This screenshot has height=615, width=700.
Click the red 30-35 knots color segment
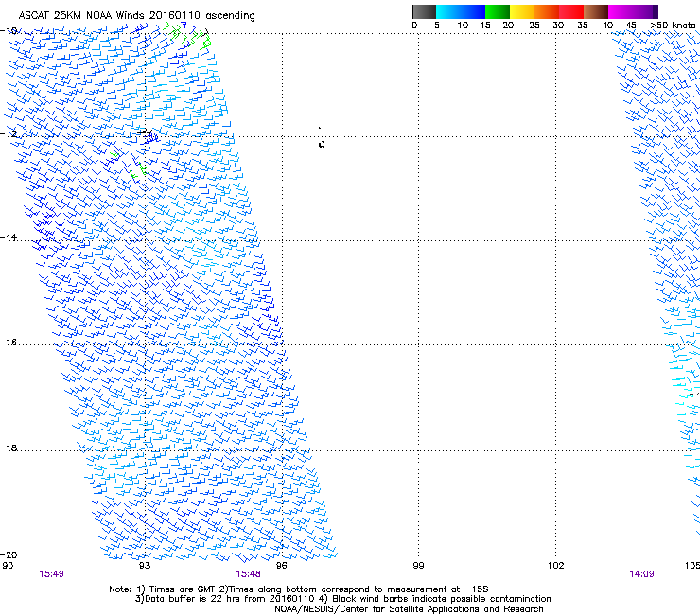[571, 11]
